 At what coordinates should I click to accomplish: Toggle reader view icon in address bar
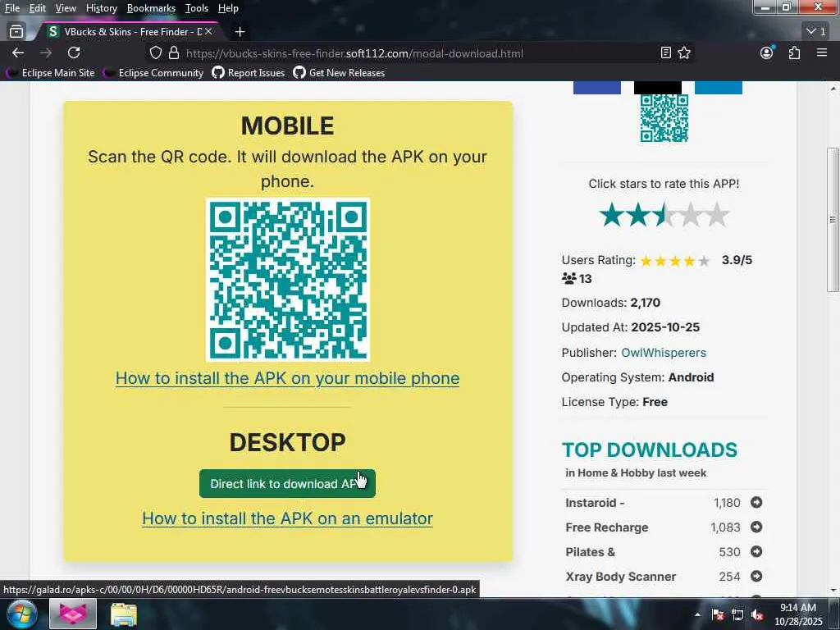[x=665, y=52]
